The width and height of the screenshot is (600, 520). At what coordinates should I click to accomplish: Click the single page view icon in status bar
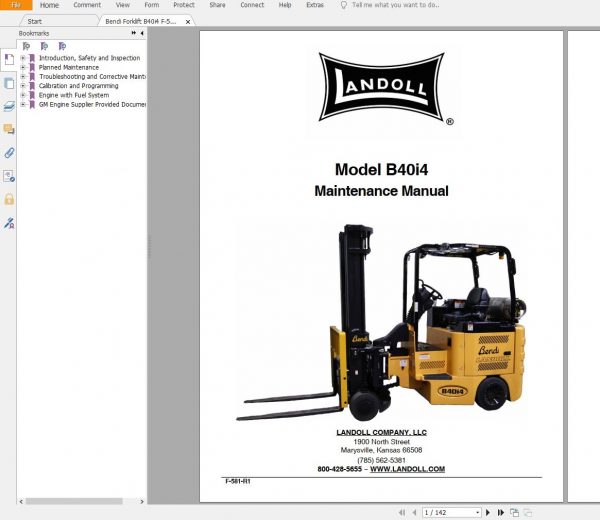514,512
